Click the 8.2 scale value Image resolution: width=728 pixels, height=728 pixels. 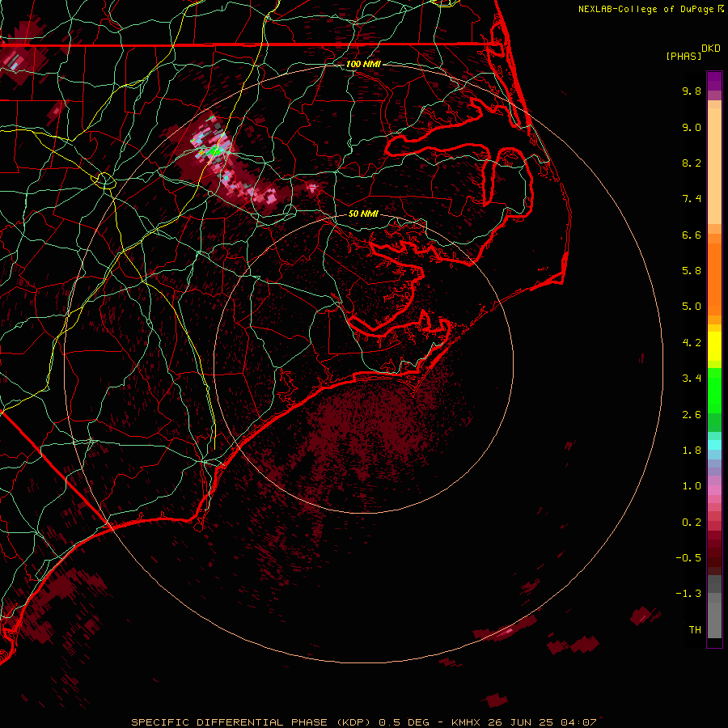tap(692, 163)
